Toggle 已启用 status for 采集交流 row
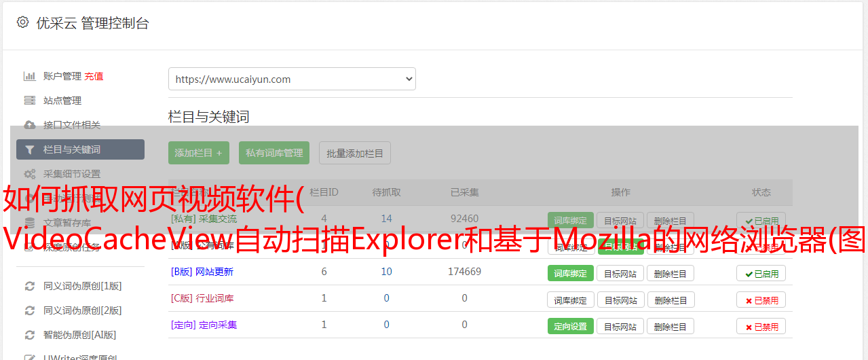Screen dimensions: 868x360 click(x=761, y=220)
